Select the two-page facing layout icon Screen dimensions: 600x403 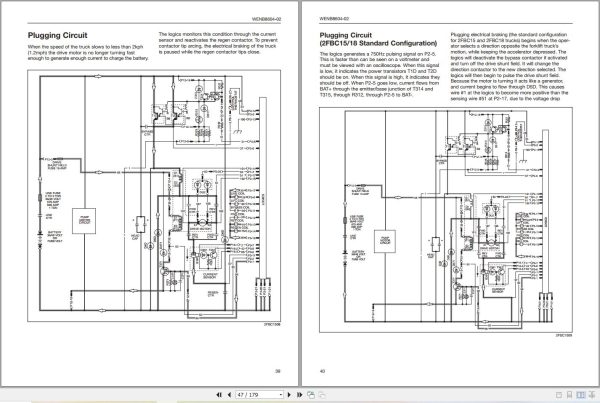581,395
